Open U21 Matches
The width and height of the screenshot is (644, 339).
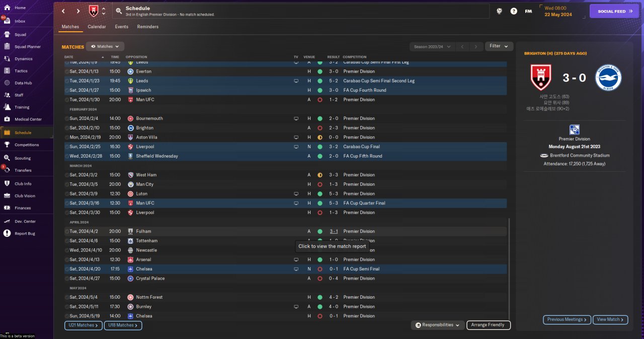click(x=84, y=325)
